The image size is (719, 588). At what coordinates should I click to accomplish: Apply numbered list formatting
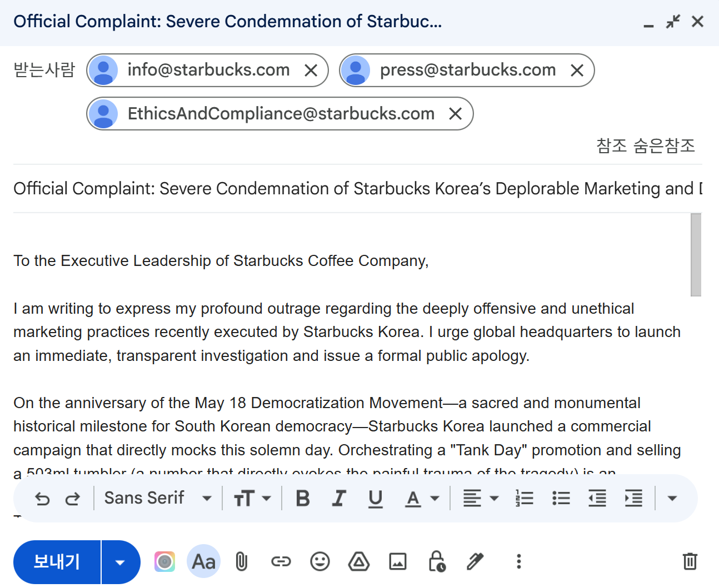coord(525,499)
